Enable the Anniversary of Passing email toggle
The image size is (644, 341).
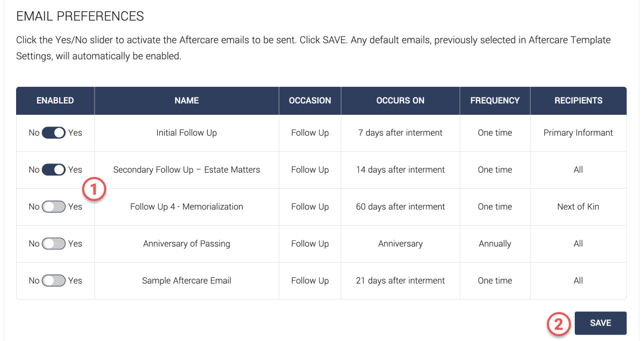(x=54, y=243)
